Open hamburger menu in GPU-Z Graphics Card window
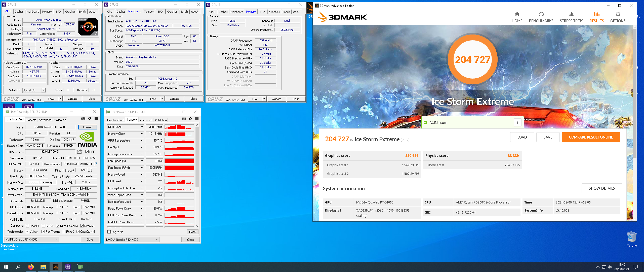Screen dimensions: 644x272 pyautogui.click(x=96, y=118)
